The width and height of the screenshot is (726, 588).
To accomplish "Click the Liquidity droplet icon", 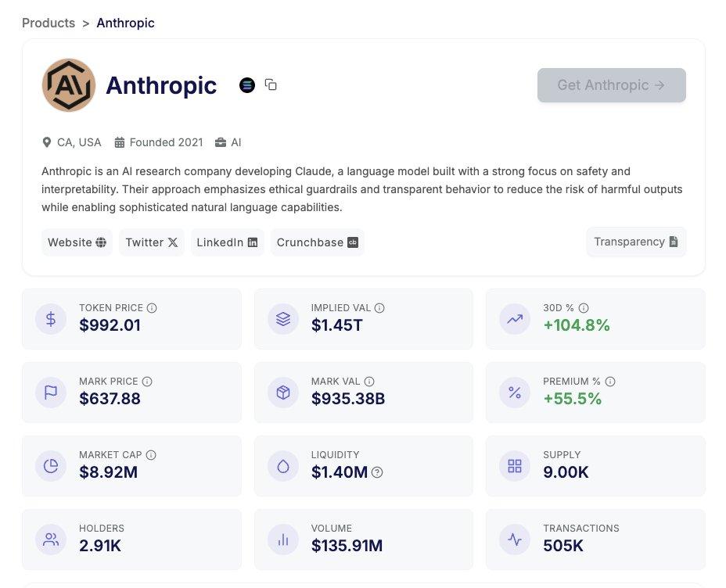I will 283,466.
